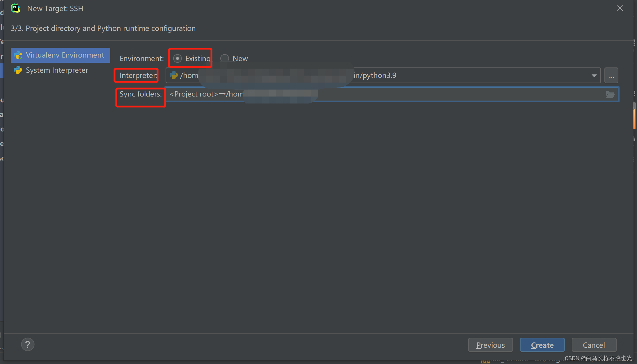
Task: Click the Previous button
Action: pyautogui.click(x=490, y=345)
